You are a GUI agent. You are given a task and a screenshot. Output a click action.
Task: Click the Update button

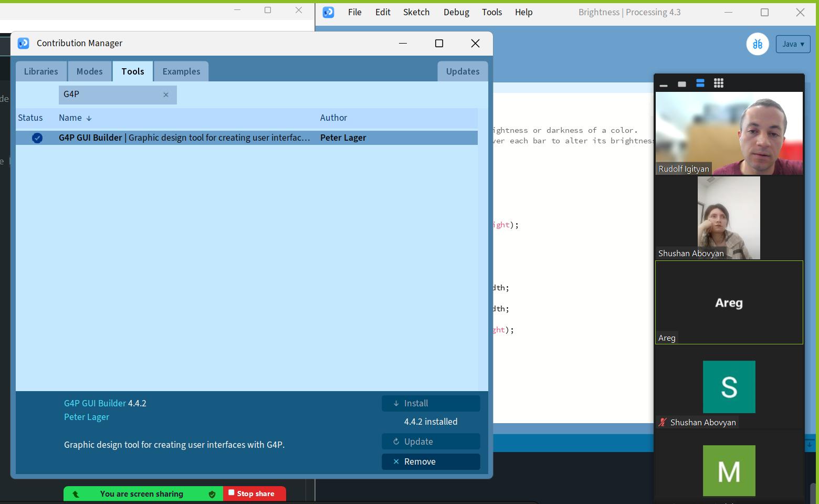431,442
